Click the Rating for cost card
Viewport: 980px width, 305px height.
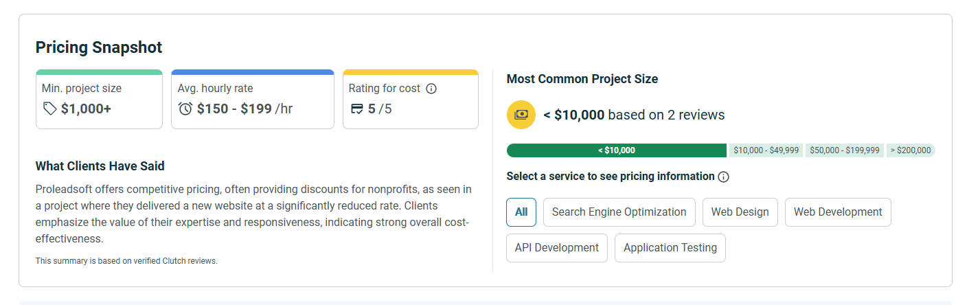(410, 100)
